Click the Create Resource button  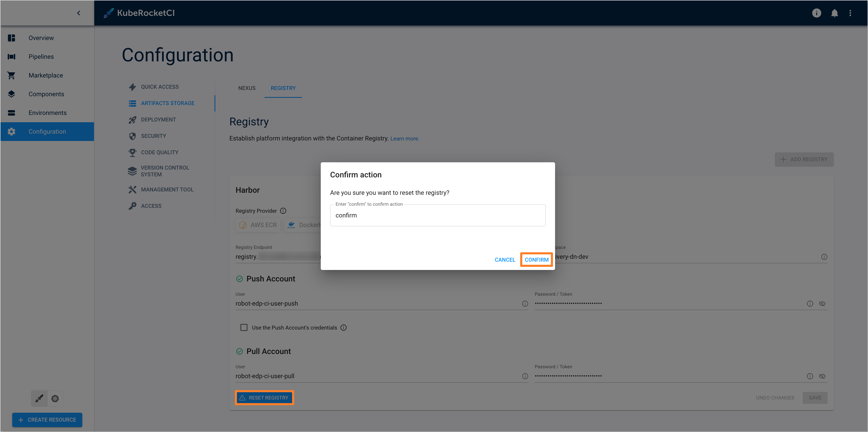[47, 420]
